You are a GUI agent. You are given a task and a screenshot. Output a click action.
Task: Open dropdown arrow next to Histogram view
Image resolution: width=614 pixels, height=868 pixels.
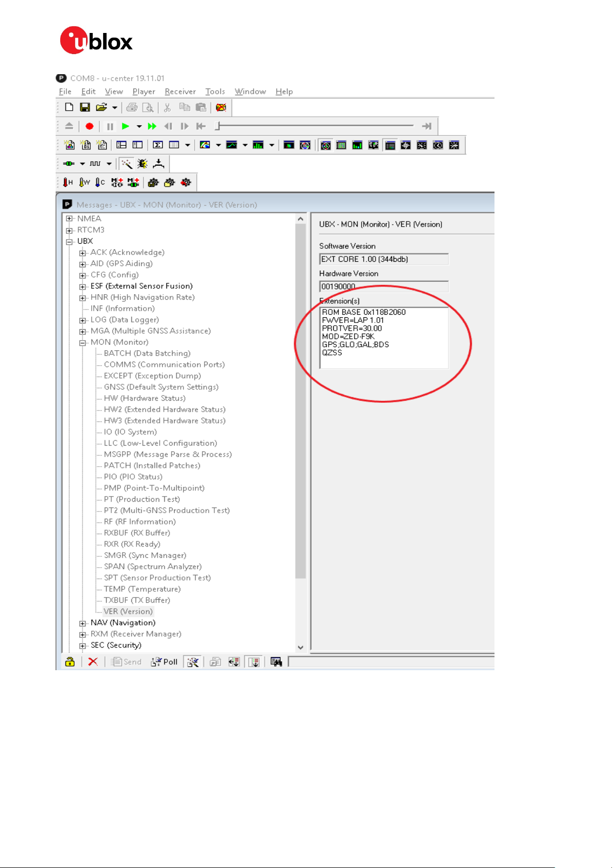[271, 145]
